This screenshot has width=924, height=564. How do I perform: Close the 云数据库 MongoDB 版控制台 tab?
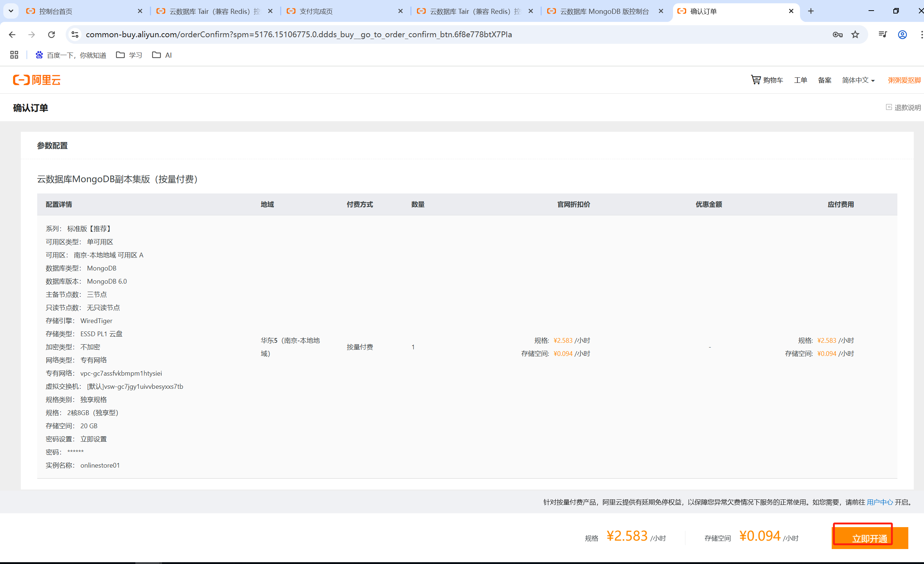click(661, 11)
